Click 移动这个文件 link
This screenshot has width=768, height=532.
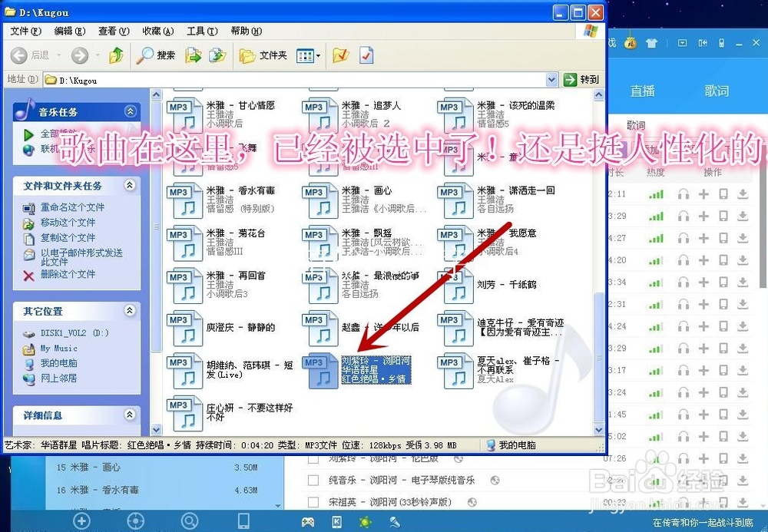[68, 222]
